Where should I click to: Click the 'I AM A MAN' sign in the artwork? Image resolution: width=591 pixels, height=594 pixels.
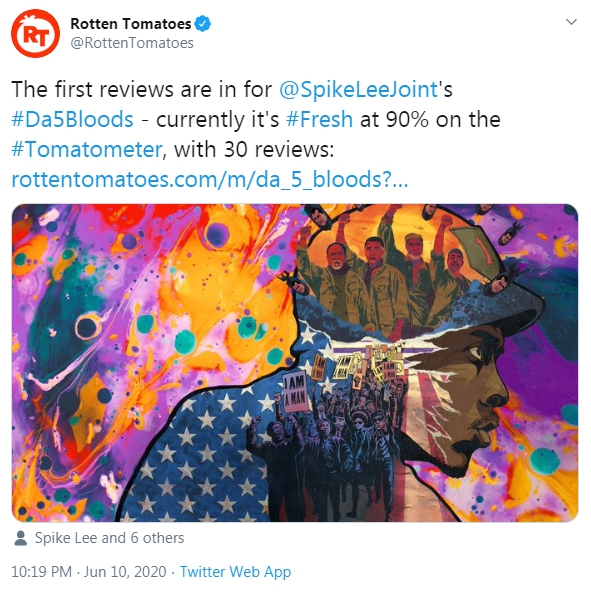click(296, 392)
